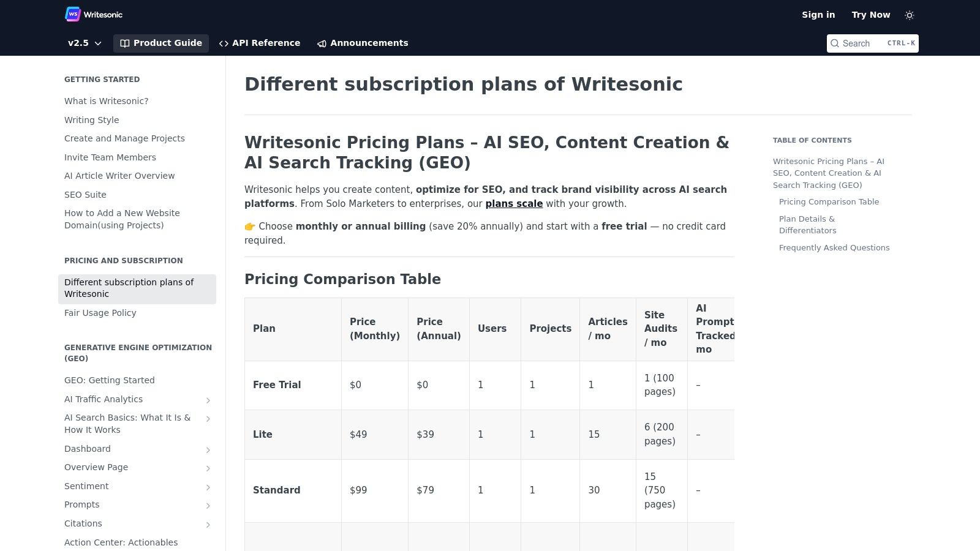The height and width of the screenshot is (551, 980).
Task: Expand the Dashboard section chevron
Action: click(x=208, y=450)
